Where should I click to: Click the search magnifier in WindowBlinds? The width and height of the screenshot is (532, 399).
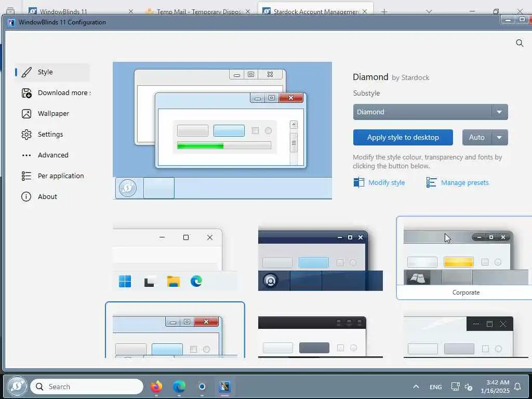[520, 43]
